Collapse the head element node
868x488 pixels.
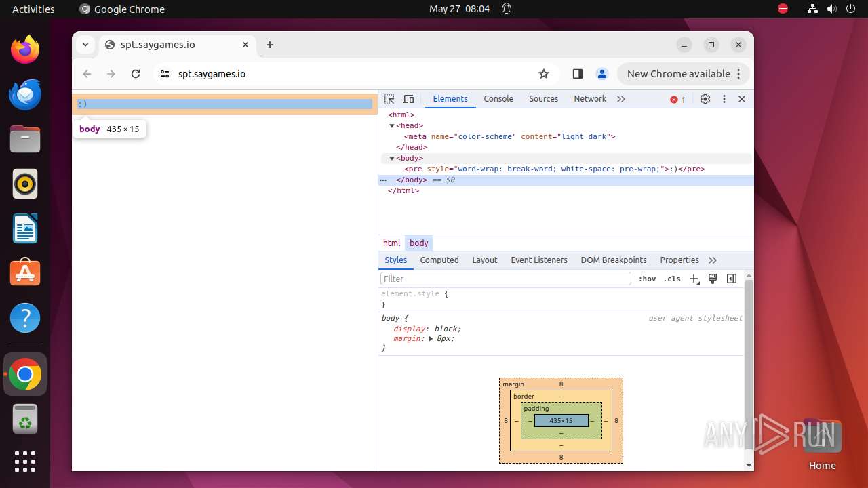point(392,125)
